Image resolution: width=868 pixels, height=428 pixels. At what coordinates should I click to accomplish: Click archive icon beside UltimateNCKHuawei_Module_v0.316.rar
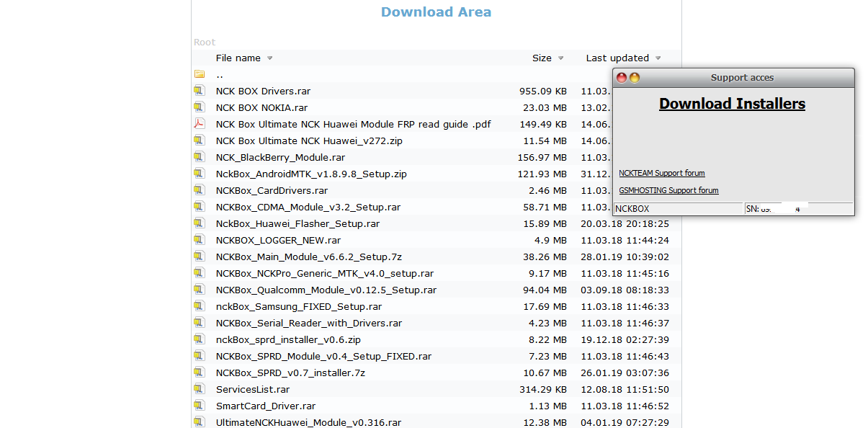tap(200, 422)
